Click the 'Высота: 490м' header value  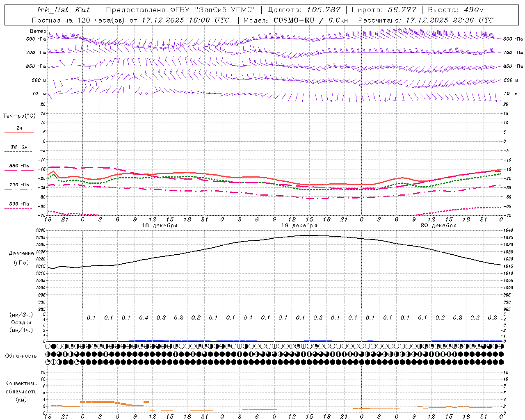(456, 10)
